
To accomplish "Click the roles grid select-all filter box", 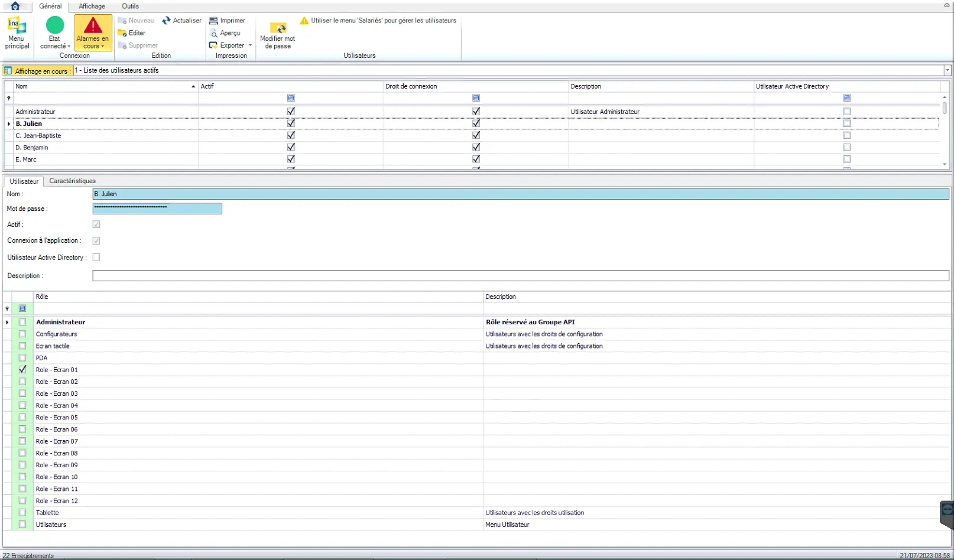I will 22,308.
